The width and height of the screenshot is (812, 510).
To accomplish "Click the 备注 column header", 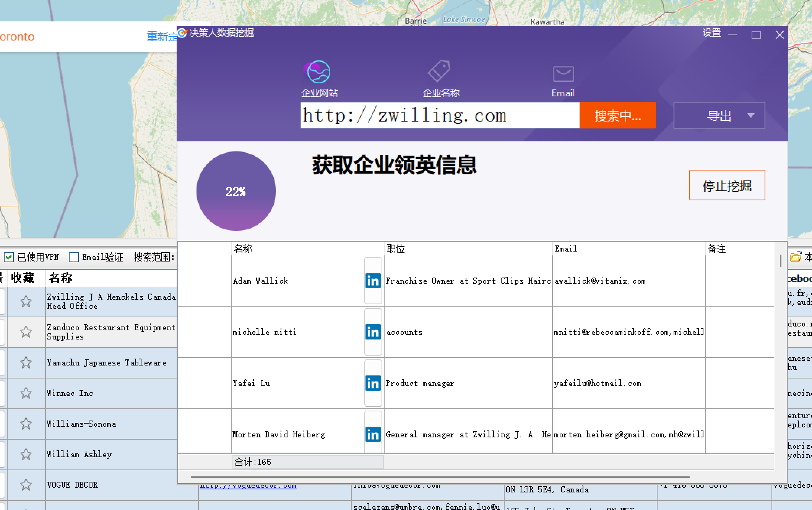I will 740,249.
